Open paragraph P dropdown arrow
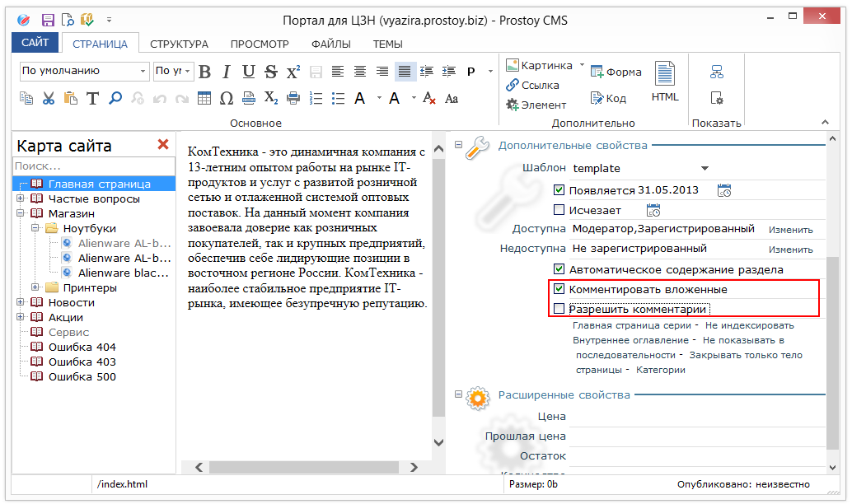 click(x=490, y=72)
